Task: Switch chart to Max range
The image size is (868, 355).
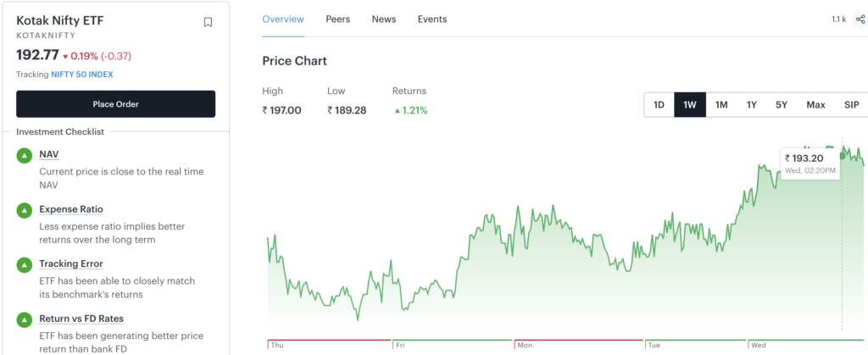Action: (x=815, y=104)
